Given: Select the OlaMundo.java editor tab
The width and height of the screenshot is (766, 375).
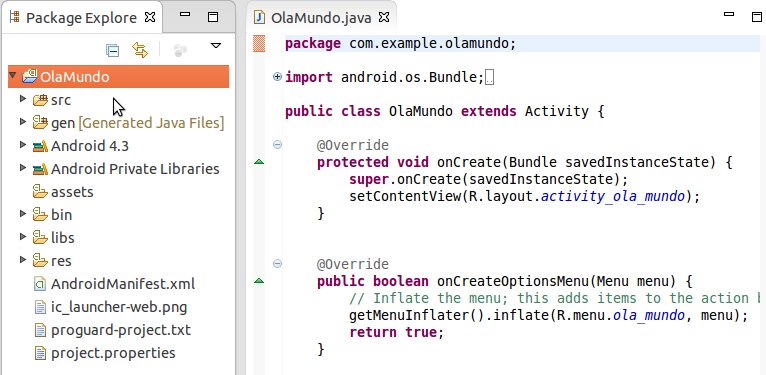Looking at the screenshot, I should (x=320, y=18).
